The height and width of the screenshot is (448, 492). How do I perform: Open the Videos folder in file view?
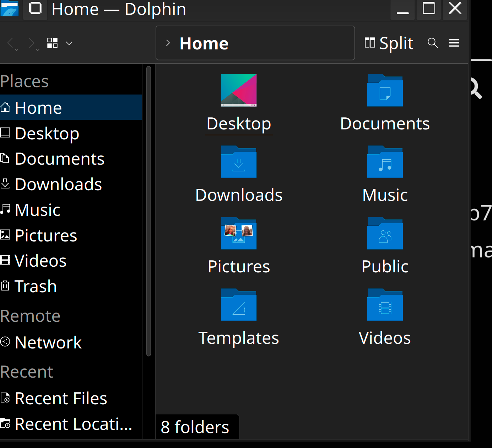pos(385,305)
